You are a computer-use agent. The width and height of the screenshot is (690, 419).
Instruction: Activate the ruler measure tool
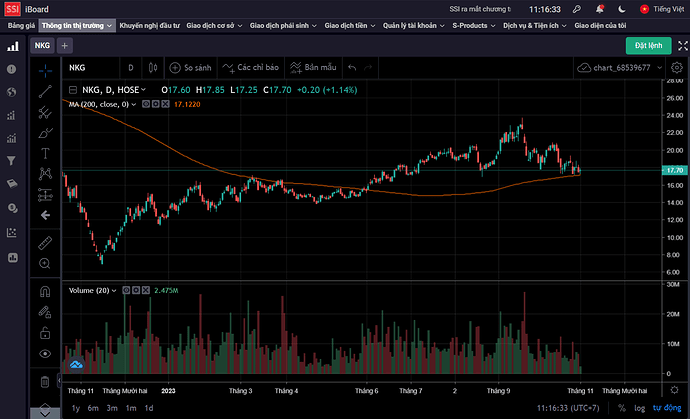pyautogui.click(x=45, y=242)
